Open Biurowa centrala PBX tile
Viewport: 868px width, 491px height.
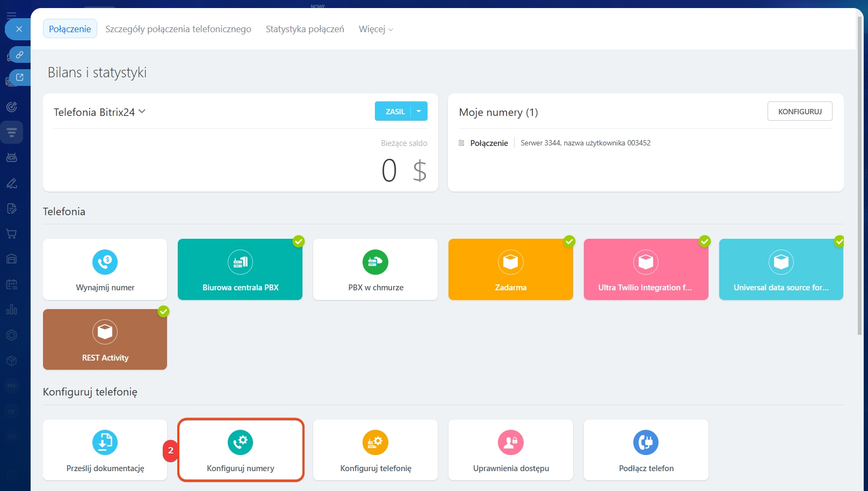[x=240, y=269]
